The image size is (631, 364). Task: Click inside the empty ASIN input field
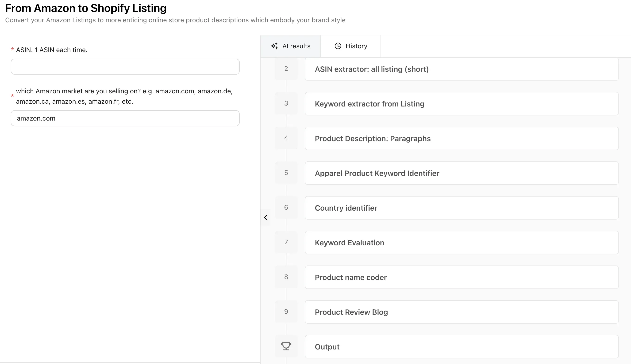[x=125, y=67]
